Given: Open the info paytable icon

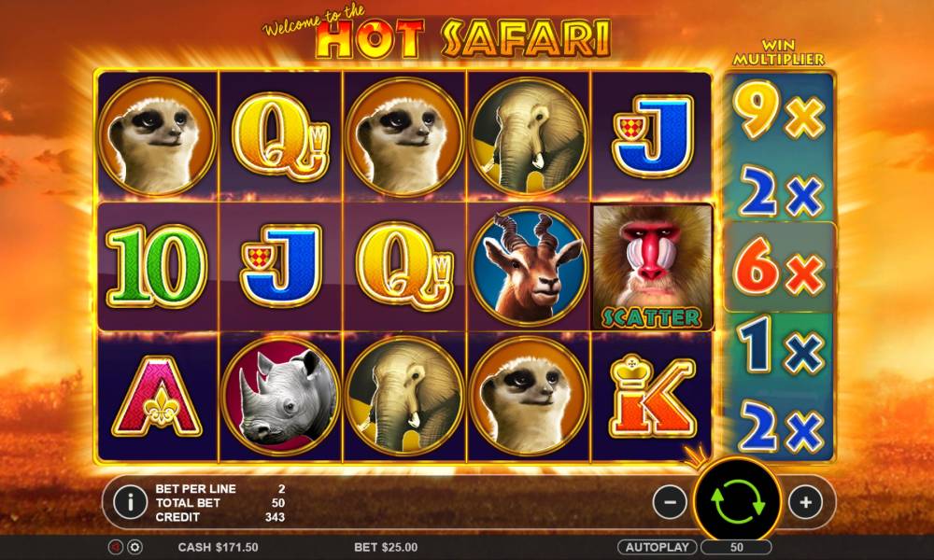Looking at the screenshot, I should (x=130, y=502).
